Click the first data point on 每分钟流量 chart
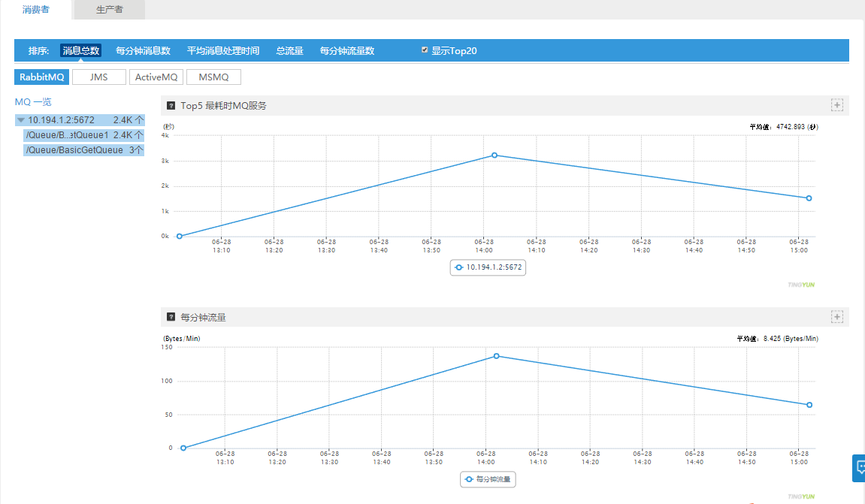This screenshot has width=865, height=504. pos(183,448)
